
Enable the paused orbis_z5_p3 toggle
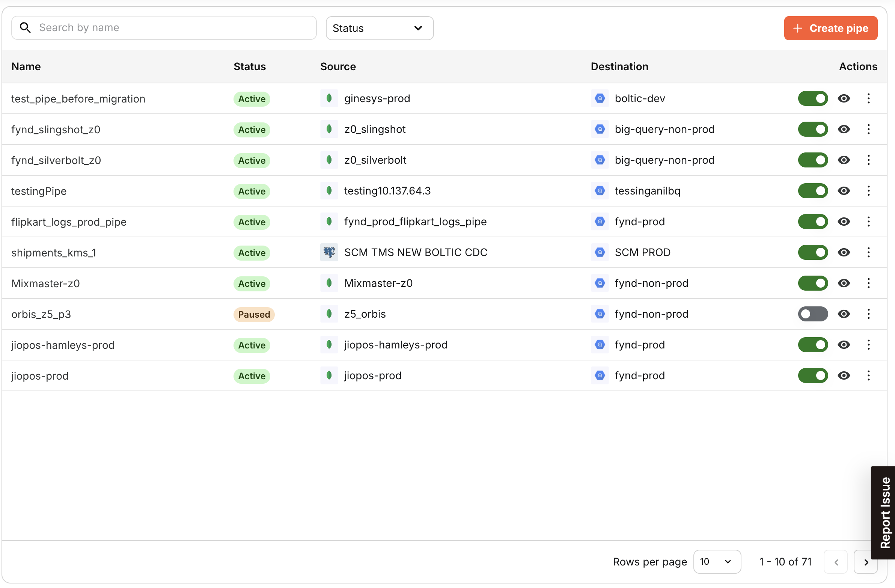813,314
